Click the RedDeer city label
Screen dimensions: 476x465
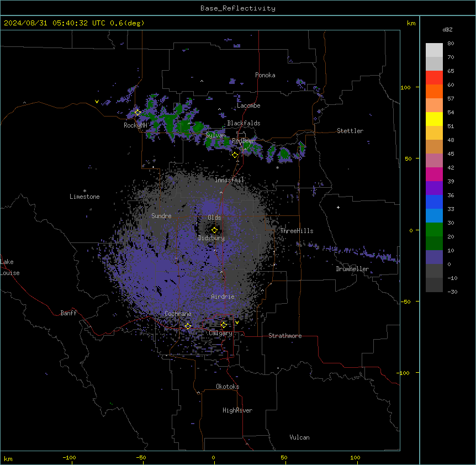coord(244,141)
